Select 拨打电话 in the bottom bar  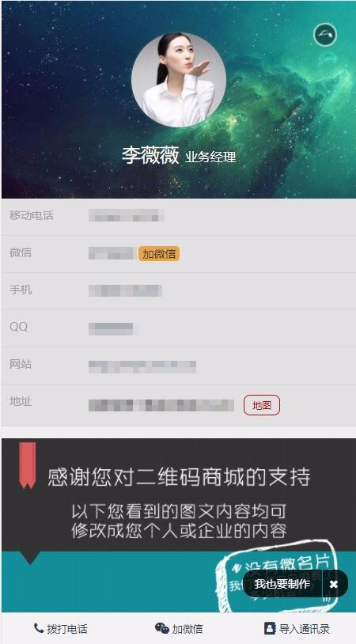pyautogui.click(x=61, y=628)
